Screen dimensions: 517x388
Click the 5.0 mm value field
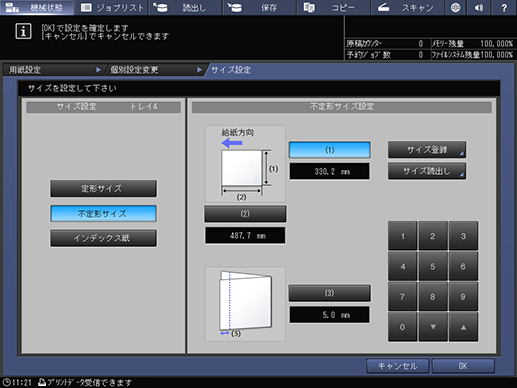[x=329, y=315]
